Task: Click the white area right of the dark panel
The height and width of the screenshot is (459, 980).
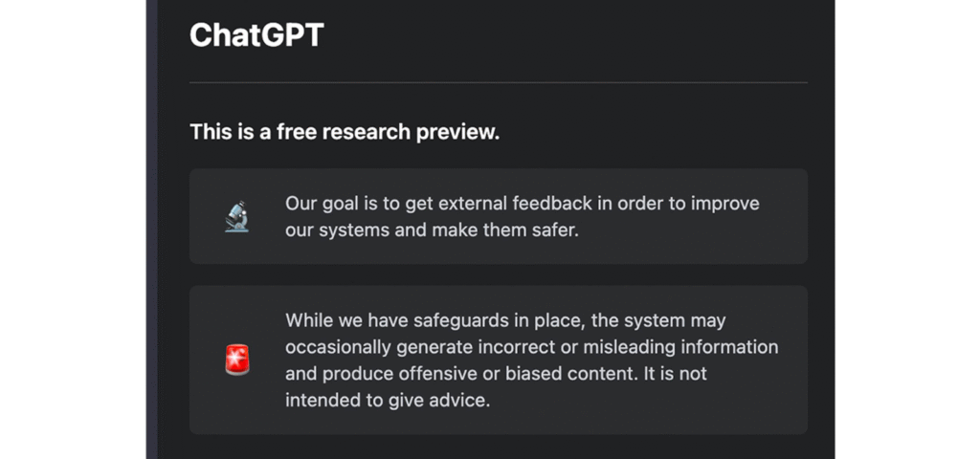Action: [907, 229]
